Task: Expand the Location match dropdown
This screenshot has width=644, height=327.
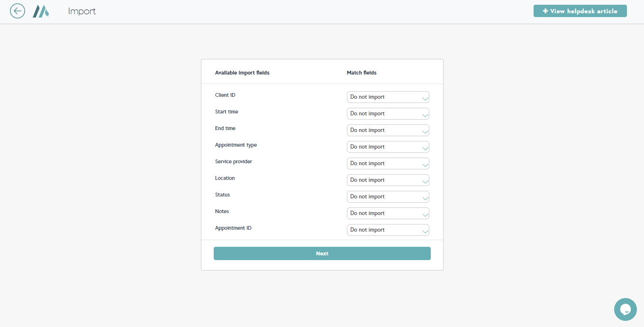Action: click(388, 180)
